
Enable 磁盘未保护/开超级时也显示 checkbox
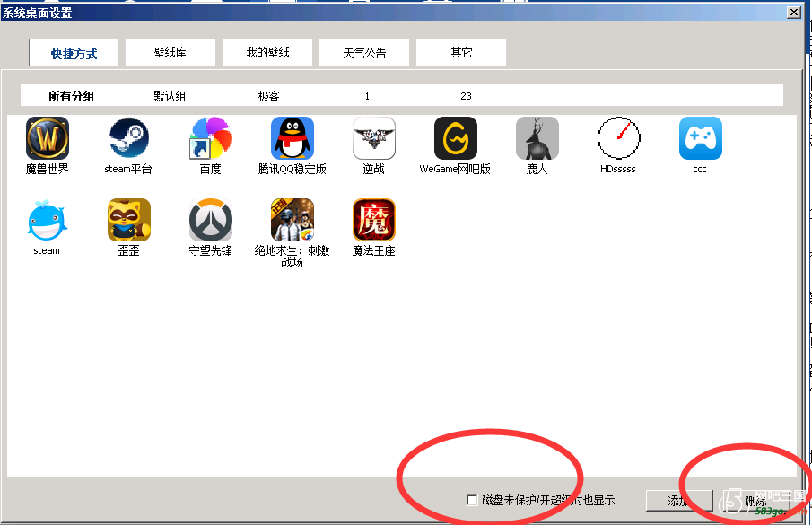472,500
